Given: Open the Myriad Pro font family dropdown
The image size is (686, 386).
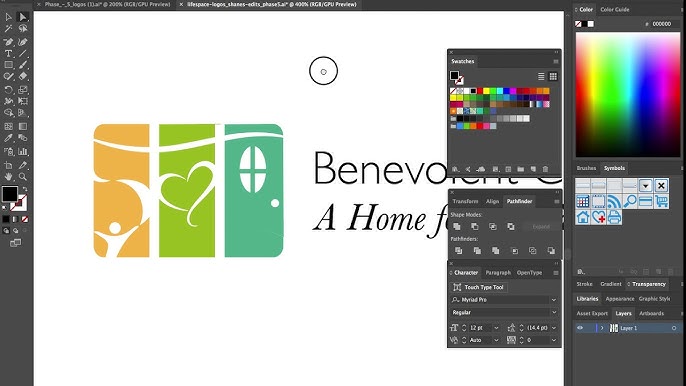Looking at the screenshot, I should tap(554, 300).
